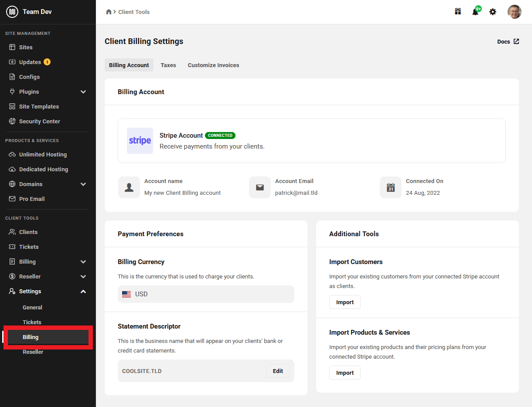The height and width of the screenshot is (407, 532).
Task: Open Reseller under Settings
Action: (x=33, y=352)
